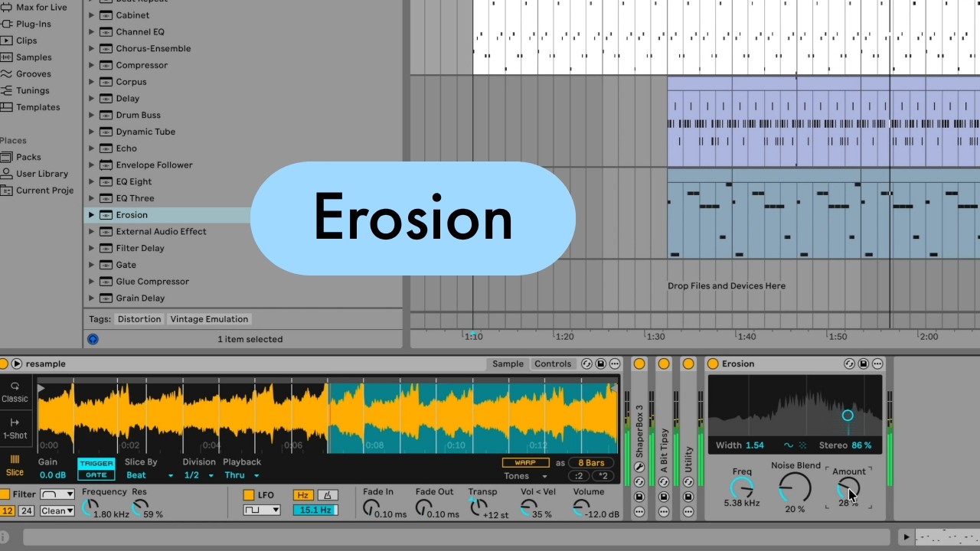
Task: Click the Simpler sample preview play icon
Action: coord(17,364)
